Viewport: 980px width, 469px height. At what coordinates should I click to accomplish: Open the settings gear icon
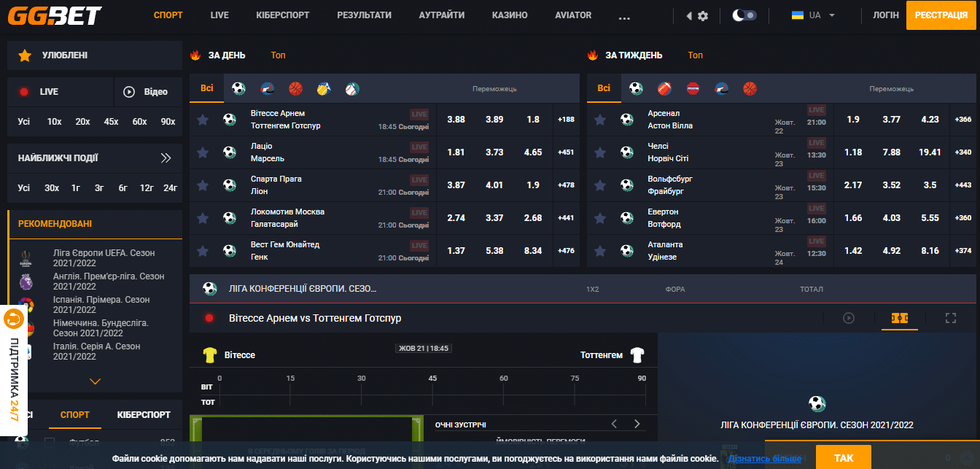pos(703,15)
